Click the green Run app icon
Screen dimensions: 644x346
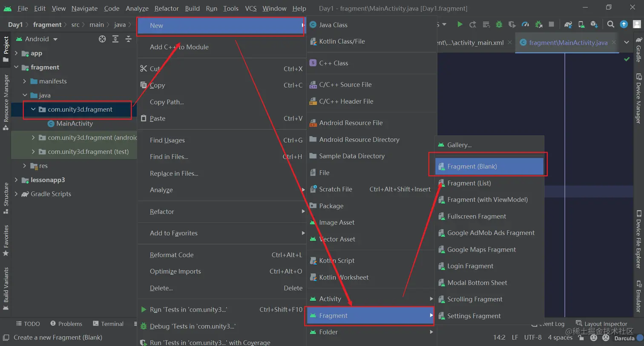[460, 25]
